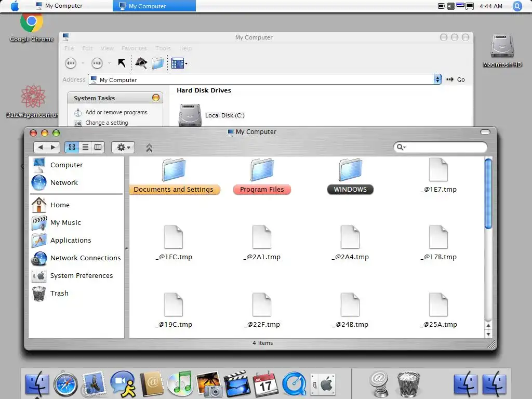Open Google Chrome desktop shortcut
This screenshot has height=399, width=532.
pos(32,28)
